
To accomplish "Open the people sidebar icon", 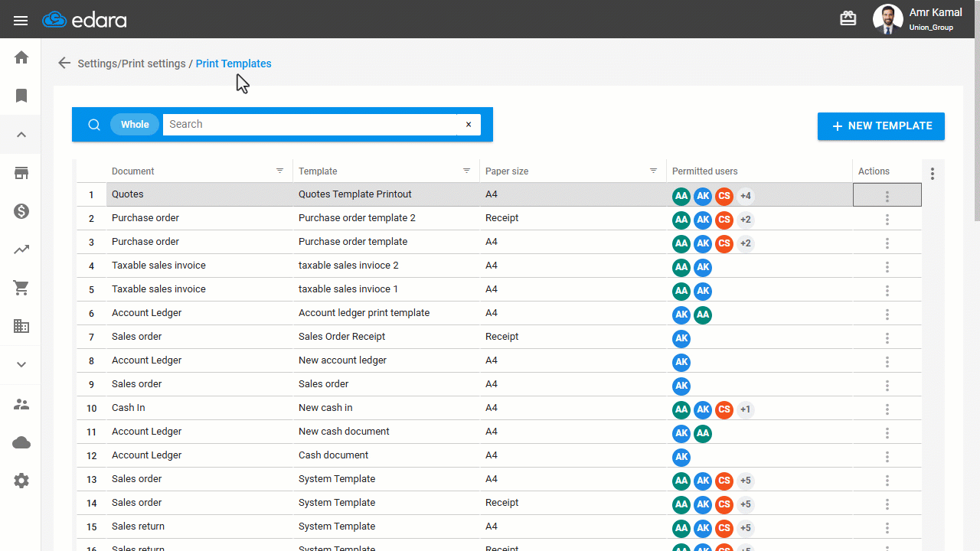I will tap(21, 404).
